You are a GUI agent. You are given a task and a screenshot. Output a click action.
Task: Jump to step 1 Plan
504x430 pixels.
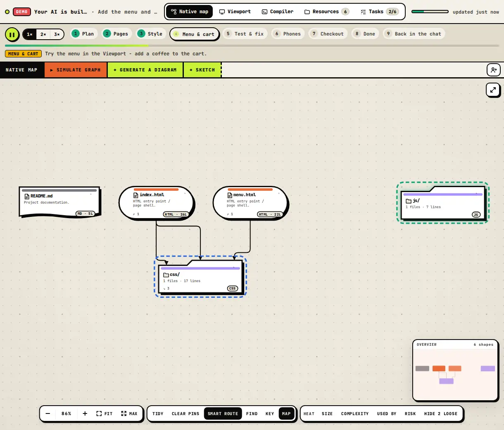(83, 34)
